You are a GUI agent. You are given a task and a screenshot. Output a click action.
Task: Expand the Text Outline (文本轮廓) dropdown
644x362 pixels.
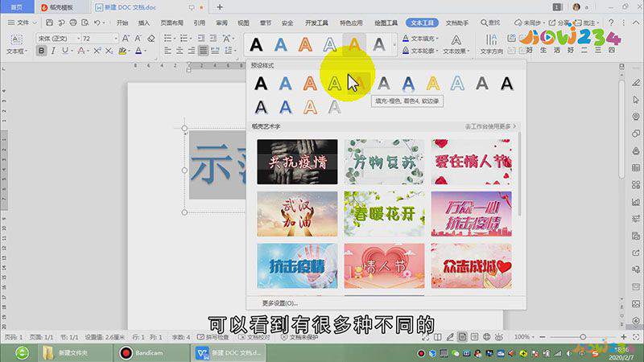tap(420, 51)
